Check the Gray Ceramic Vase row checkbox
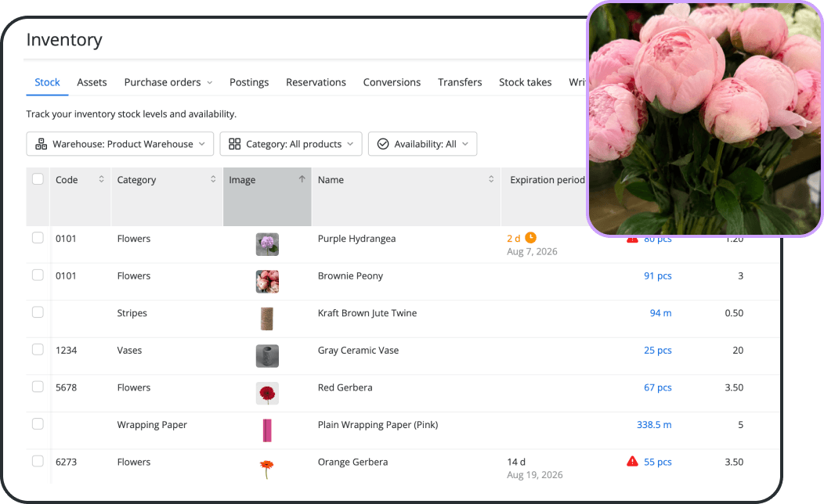The image size is (824, 504). click(x=38, y=350)
